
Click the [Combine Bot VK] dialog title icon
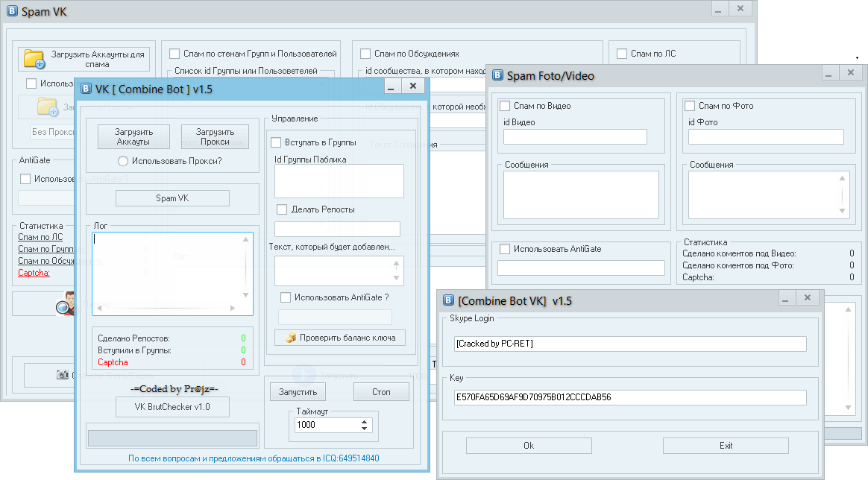448,300
